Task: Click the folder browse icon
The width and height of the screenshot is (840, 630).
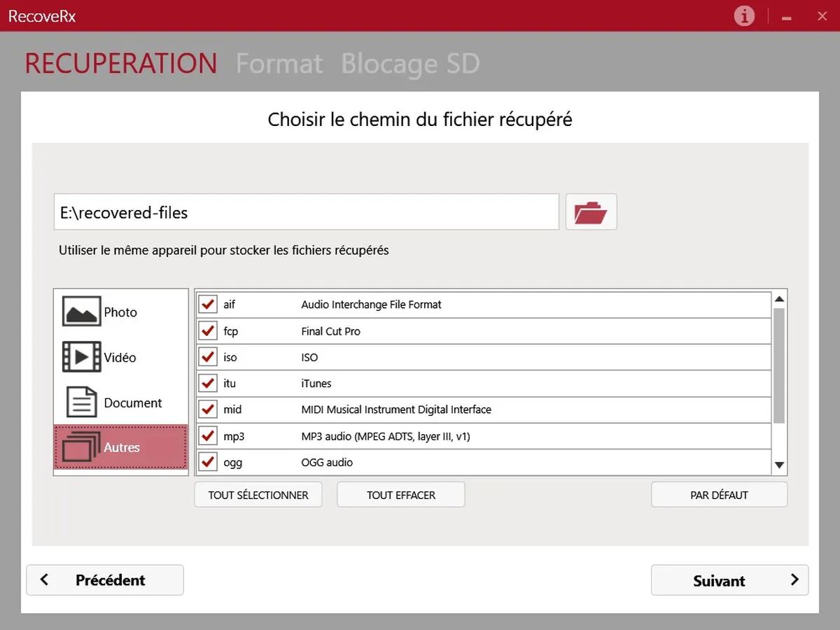Action: [591, 212]
